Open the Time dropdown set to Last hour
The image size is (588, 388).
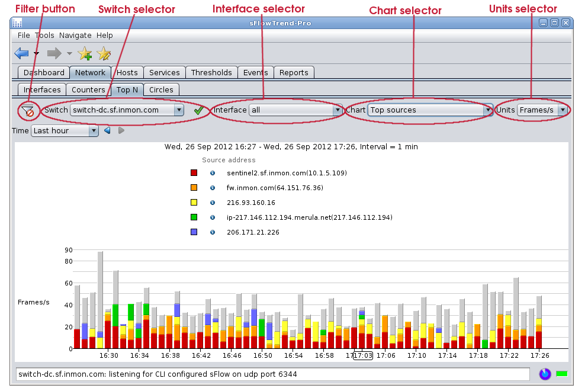[x=65, y=131]
